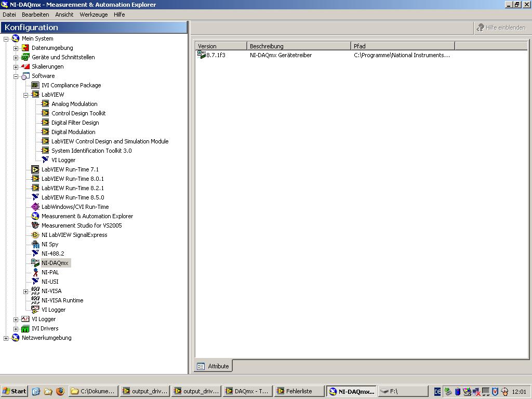Click the NI-DAQmx Gerätetreiber description cell
532x399 pixels.
[281, 55]
